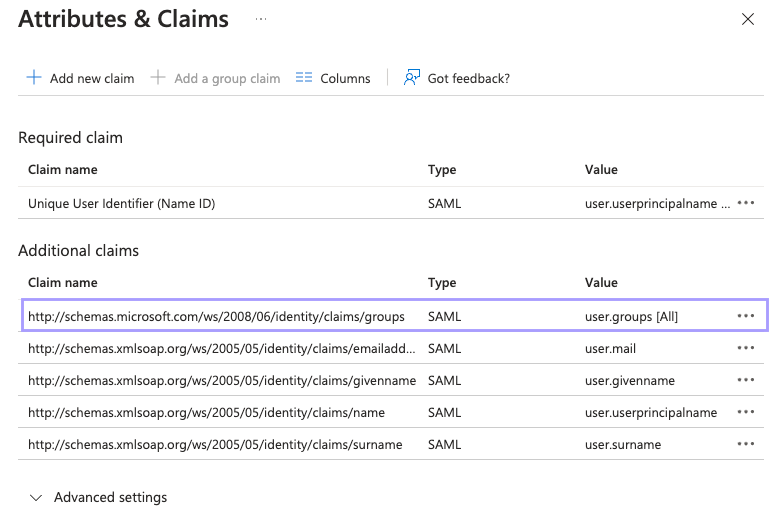This screenshot has width=780, height=517.
Task: Click the plus icon beside Add new claim
Action: coord(34,78)
